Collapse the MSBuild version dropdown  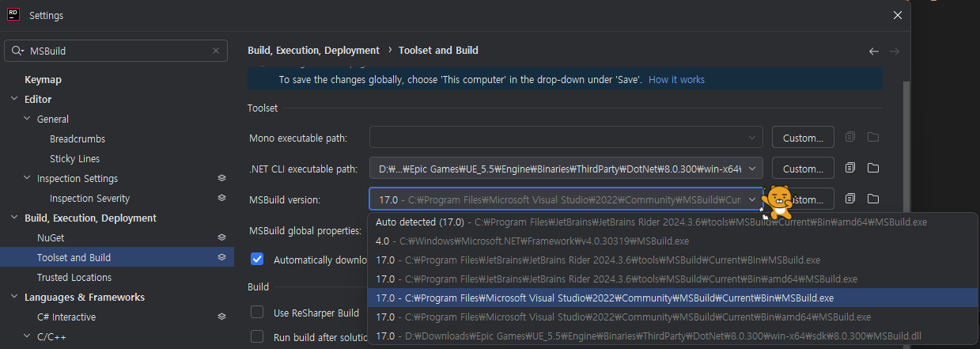pos(752,199)
